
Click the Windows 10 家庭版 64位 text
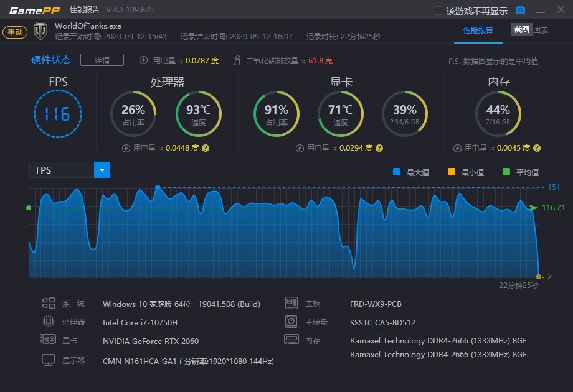[x=147, y=304]
